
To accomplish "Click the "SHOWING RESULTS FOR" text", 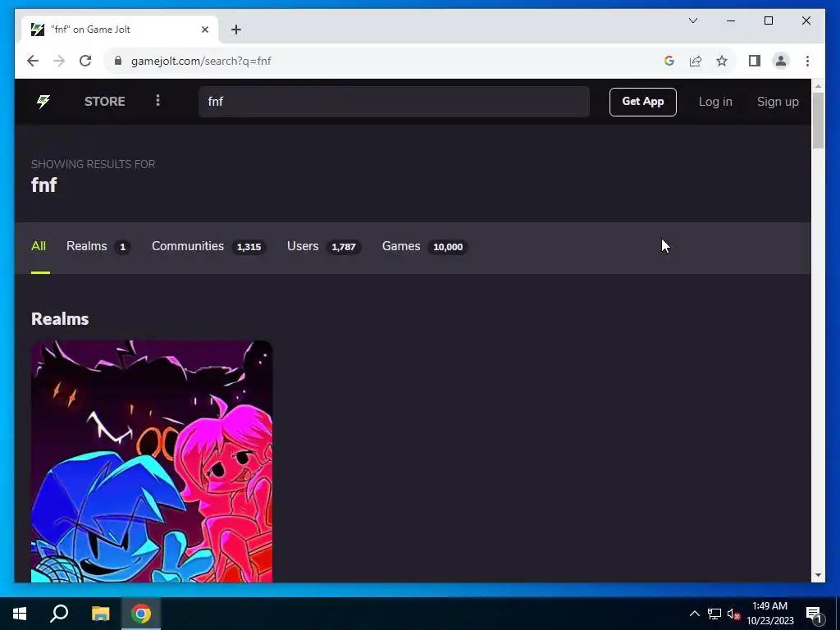I will click(x=94, y=164).
